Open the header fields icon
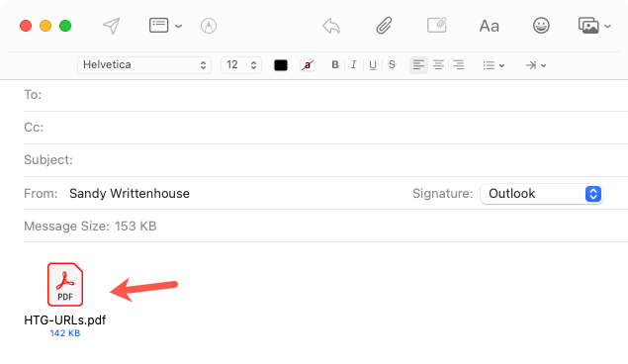The height and width of the screenshot is (364, 628). [x=158, y=26]
